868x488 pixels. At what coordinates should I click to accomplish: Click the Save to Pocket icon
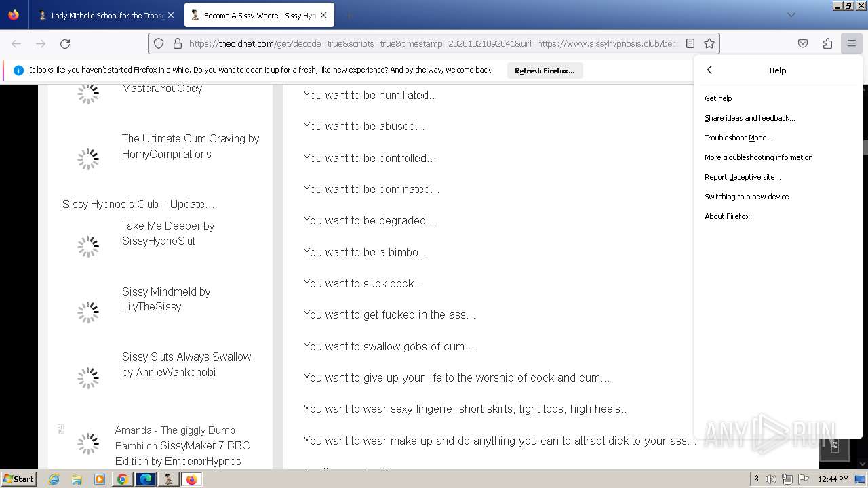[x=803, y=43]
